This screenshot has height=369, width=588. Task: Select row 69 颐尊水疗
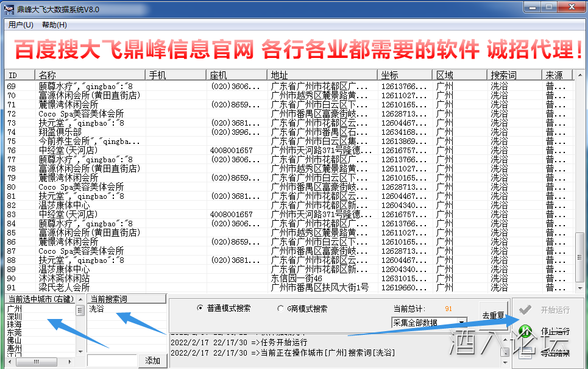coord(289,87)
